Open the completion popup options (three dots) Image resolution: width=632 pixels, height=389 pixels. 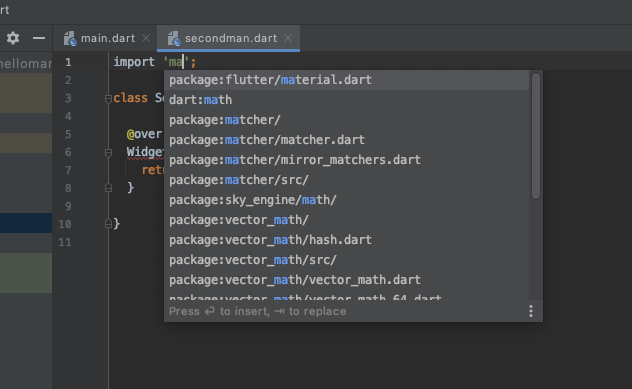click(531, 311)
